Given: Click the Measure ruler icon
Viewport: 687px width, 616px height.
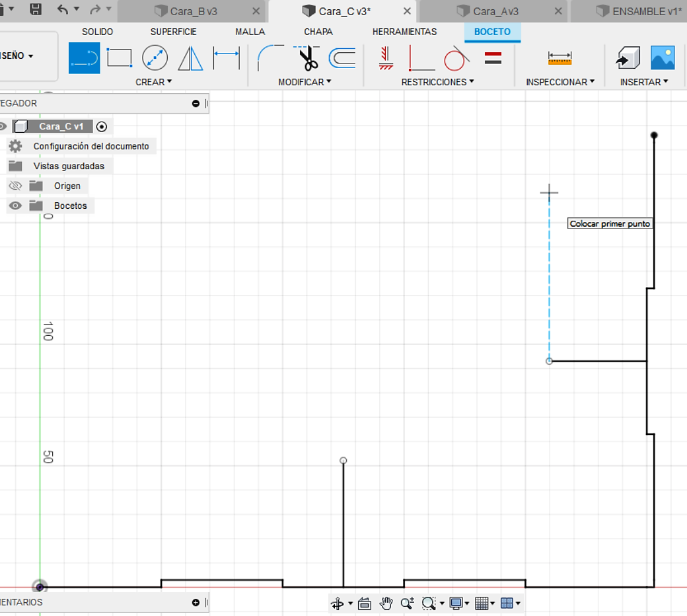Looking at the screenshot, I should [x=560, y=58].
